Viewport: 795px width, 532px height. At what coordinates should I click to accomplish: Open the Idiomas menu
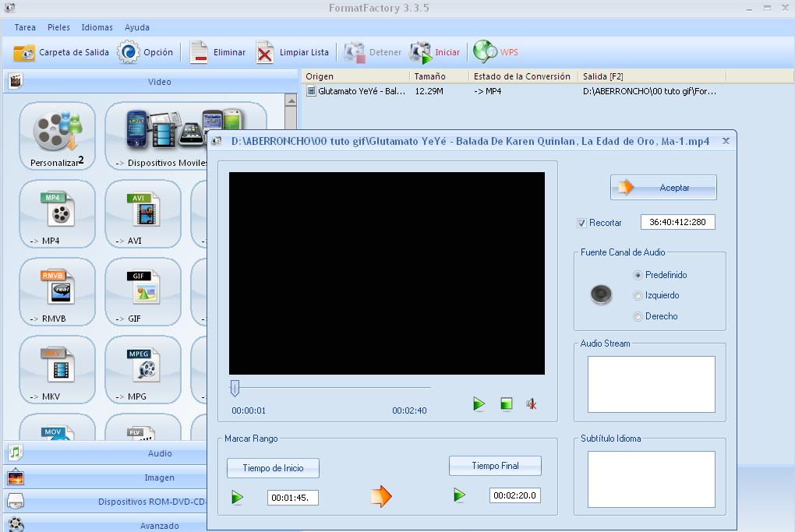point(97,27)
